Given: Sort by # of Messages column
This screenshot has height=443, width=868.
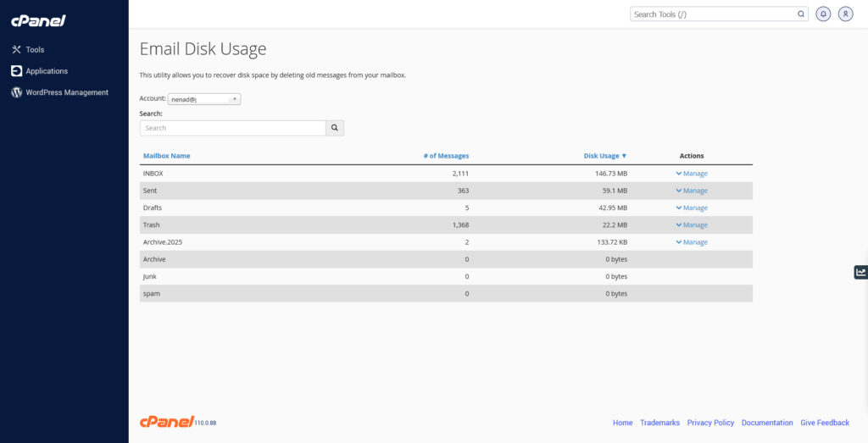Looking at the screenshot, I should pyautogui.click(x=446, y=156).
